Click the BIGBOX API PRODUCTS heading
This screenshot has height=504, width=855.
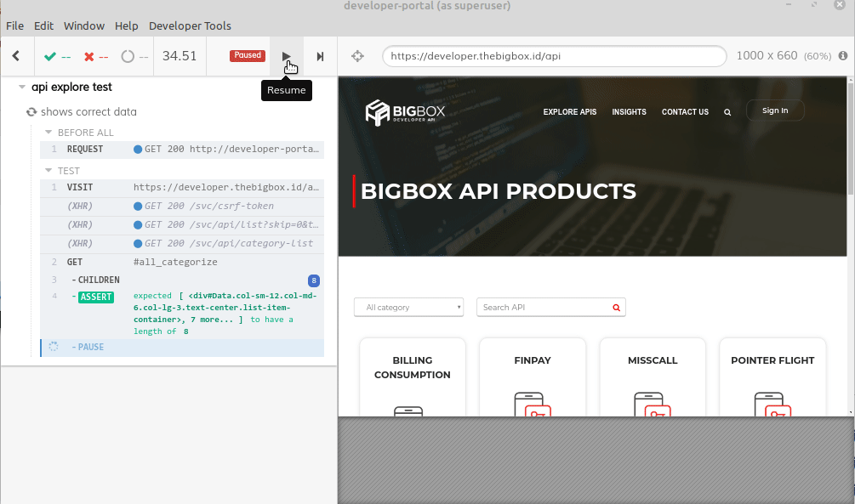click(x=499, y=191)
